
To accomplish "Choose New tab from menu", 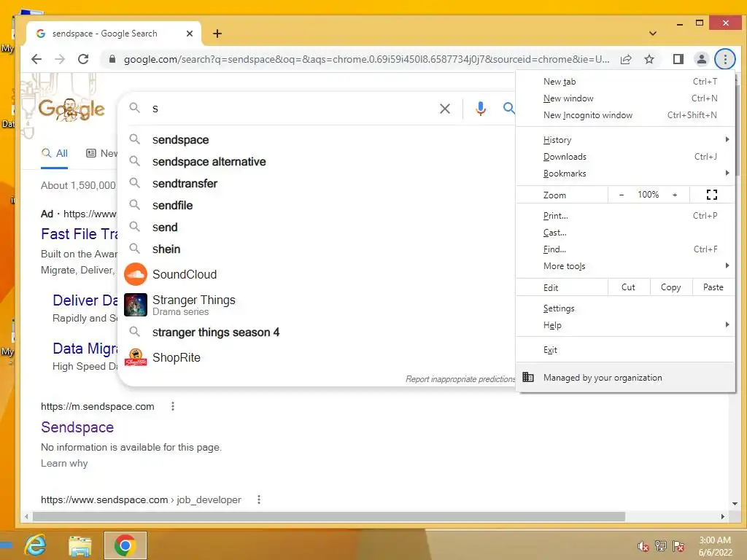I will [x=625, y=82].
